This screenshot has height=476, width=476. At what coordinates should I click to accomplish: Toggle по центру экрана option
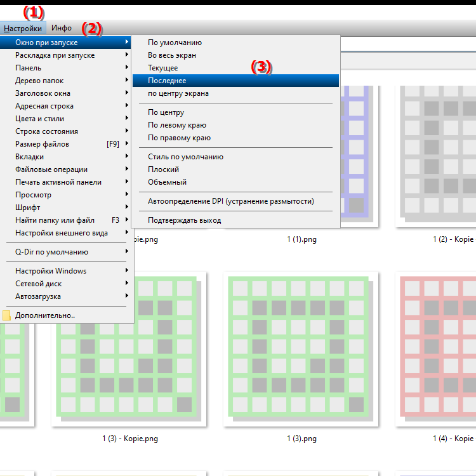pos(235,93)
